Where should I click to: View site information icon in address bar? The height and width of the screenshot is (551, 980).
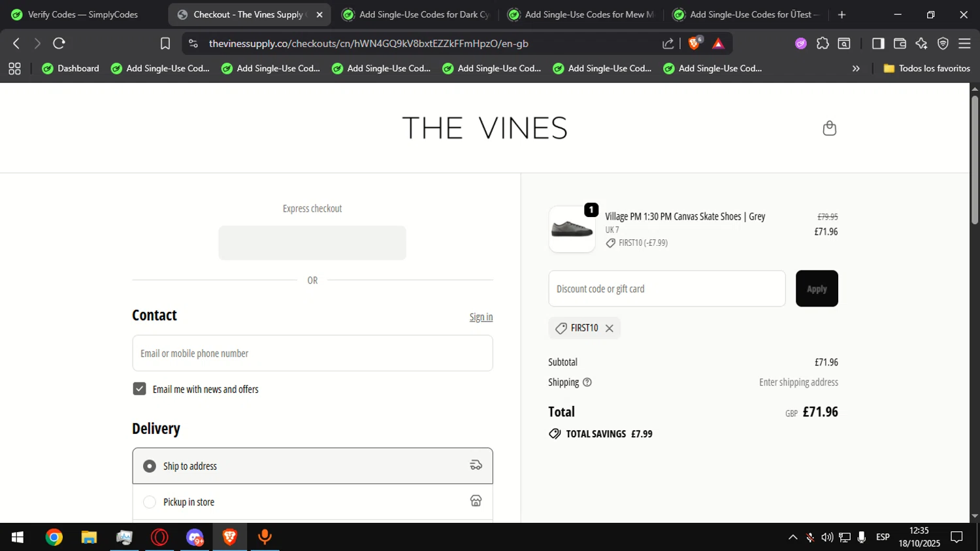pyautogui.click(x=193, y=43)
